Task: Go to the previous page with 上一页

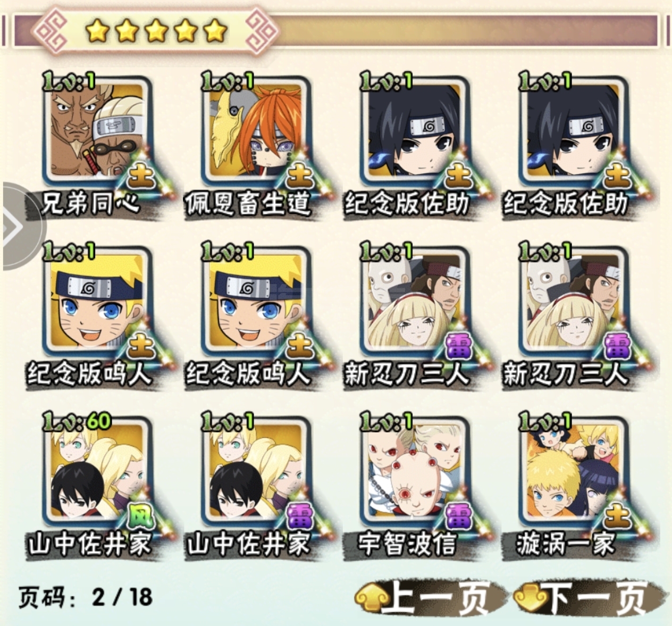Action: 430,598
